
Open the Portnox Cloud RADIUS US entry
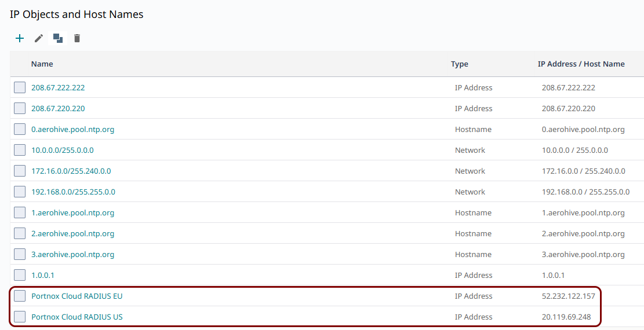click(x=77, y=317)
